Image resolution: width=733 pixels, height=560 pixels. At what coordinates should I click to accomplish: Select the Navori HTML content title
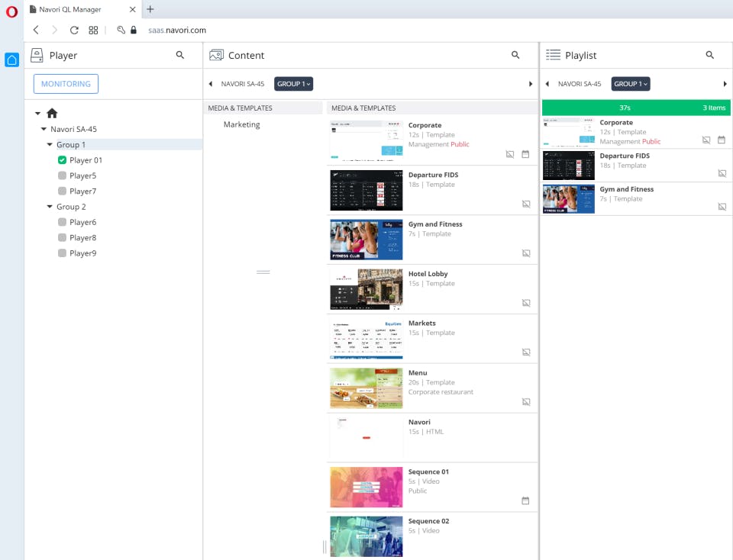coord(419,422)
